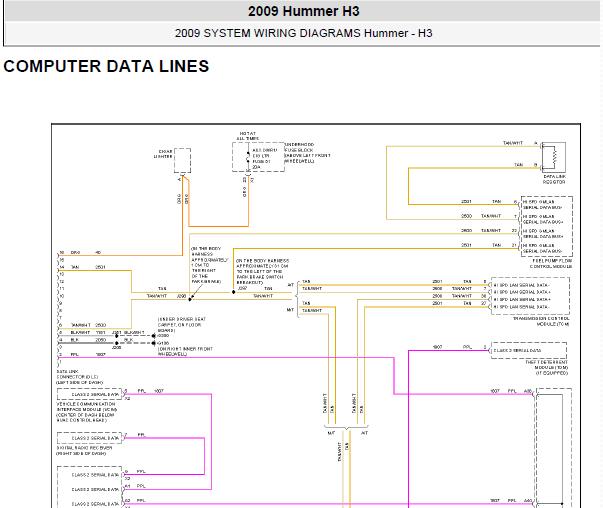Click the 20A cigar lighter fuse box

click(258, 157)
